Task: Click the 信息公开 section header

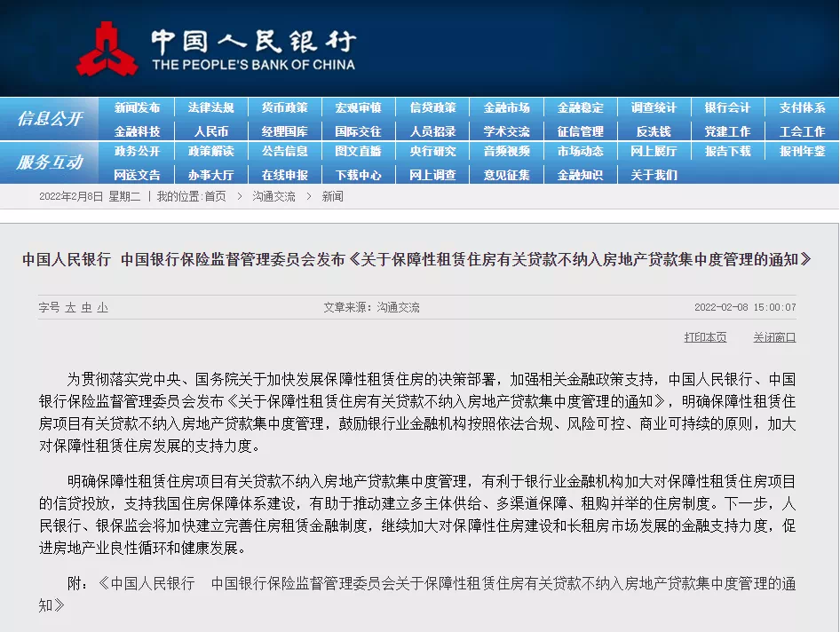Action: coord(50,118)
